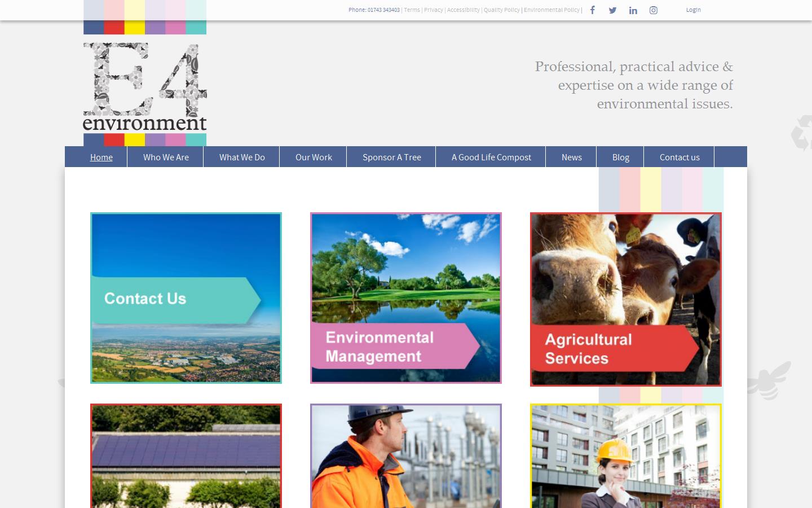Open A Good Life Compost page
812x508 pixels.
(491, 157)
